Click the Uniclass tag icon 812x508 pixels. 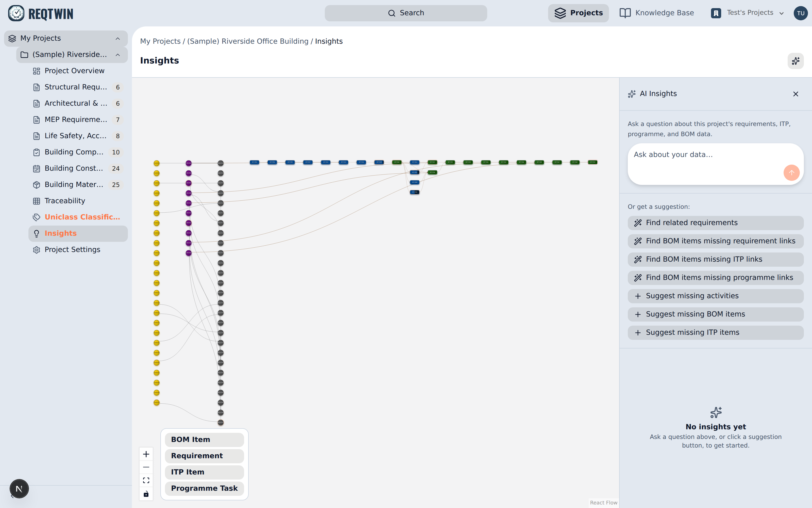tap(37, 217)
